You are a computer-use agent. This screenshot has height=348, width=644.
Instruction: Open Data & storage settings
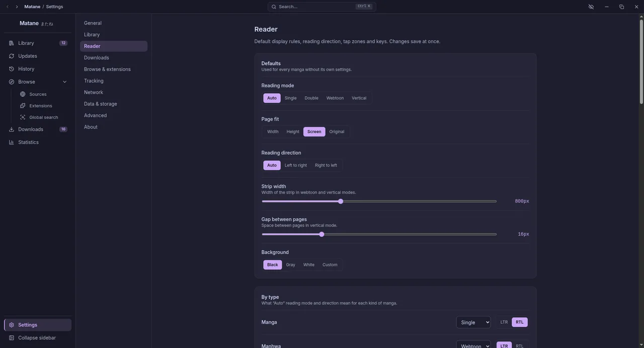pos(114,104)
